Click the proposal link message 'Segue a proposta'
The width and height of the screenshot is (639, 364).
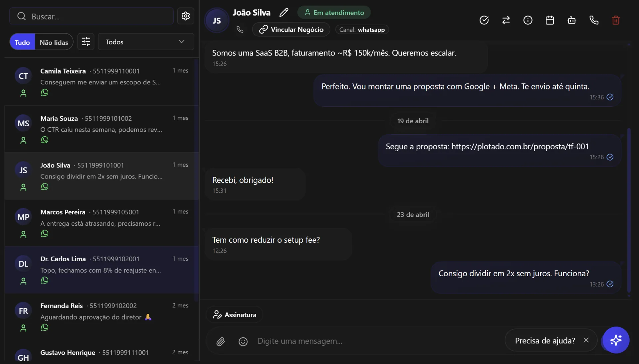pos(500,151)
